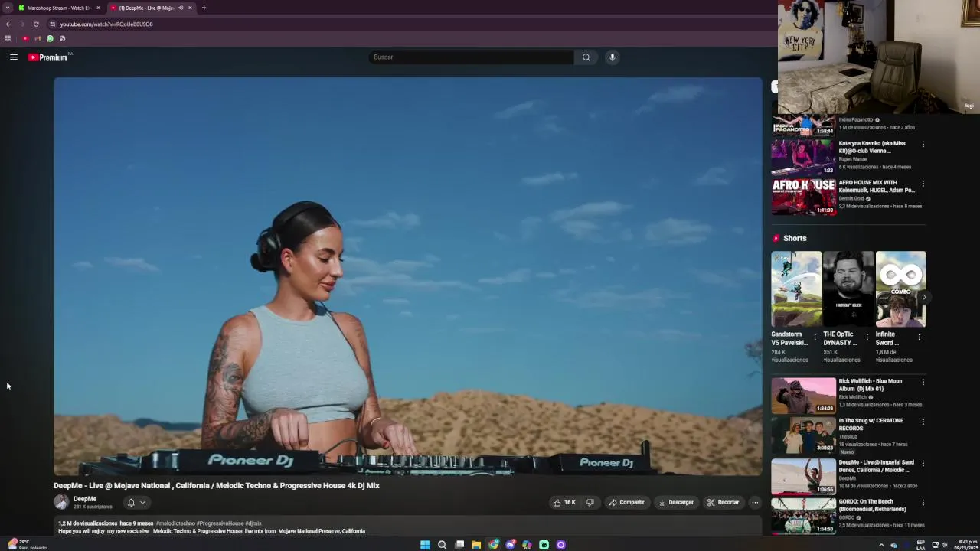Screen dimensions: 980x551
Task: Open options for Infinite Sword short
Action: (x=919, y=337)
